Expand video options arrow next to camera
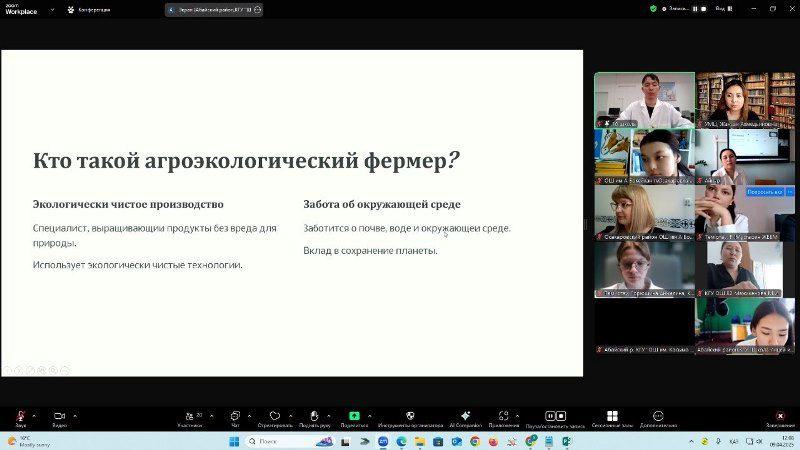The image size is (800, 450). (x=74, y=415)
